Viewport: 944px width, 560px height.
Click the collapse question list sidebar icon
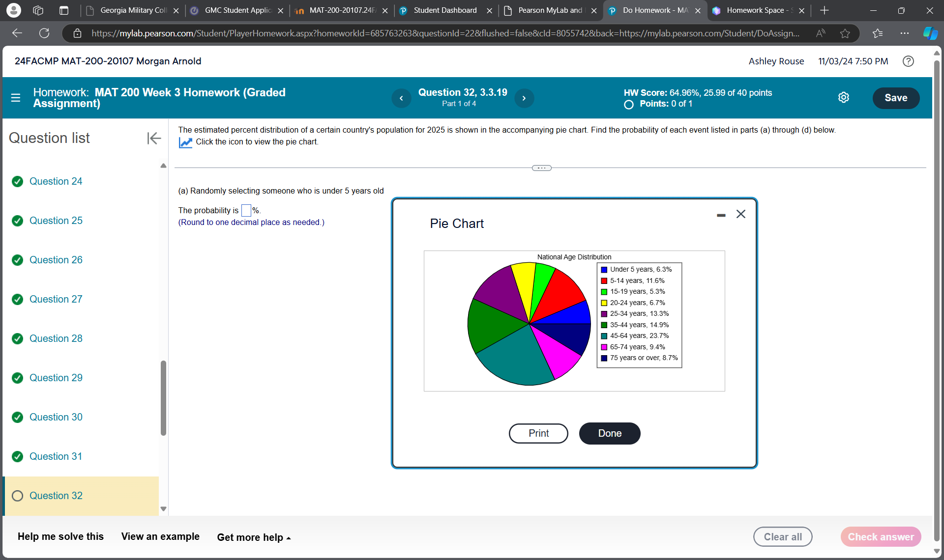click(155, 138)
